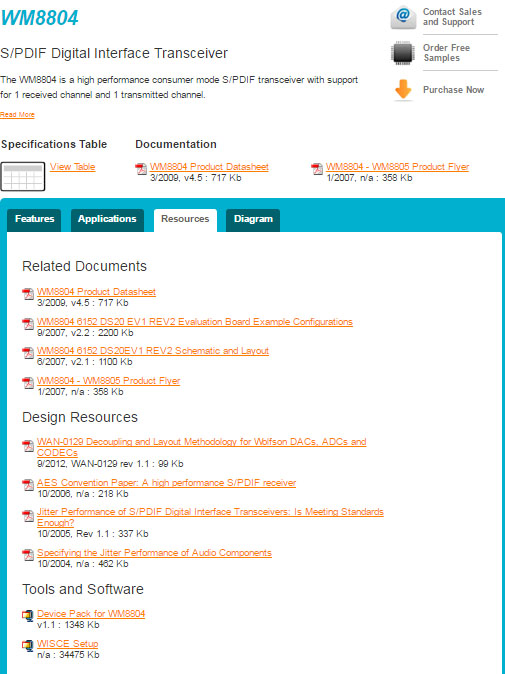Click installer icon for WISCE Setup
505x674 pixels.
pyautogui.click(x=28, y=646)
